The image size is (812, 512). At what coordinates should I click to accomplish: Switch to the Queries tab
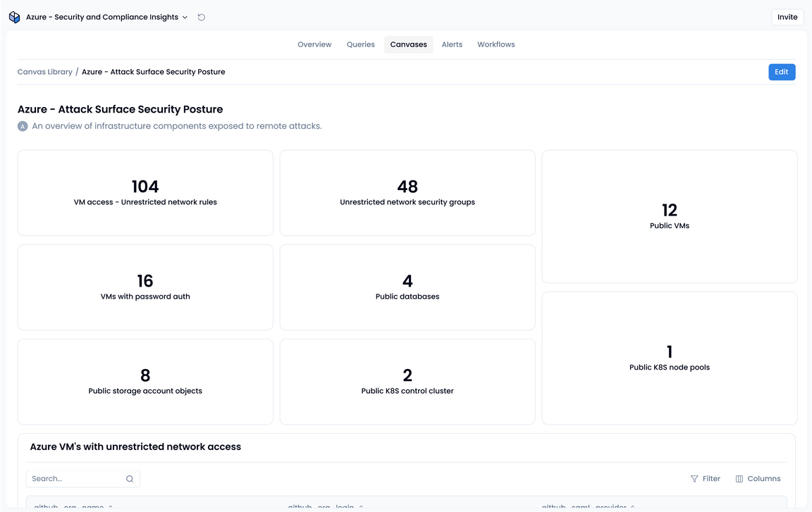[360, 44]
